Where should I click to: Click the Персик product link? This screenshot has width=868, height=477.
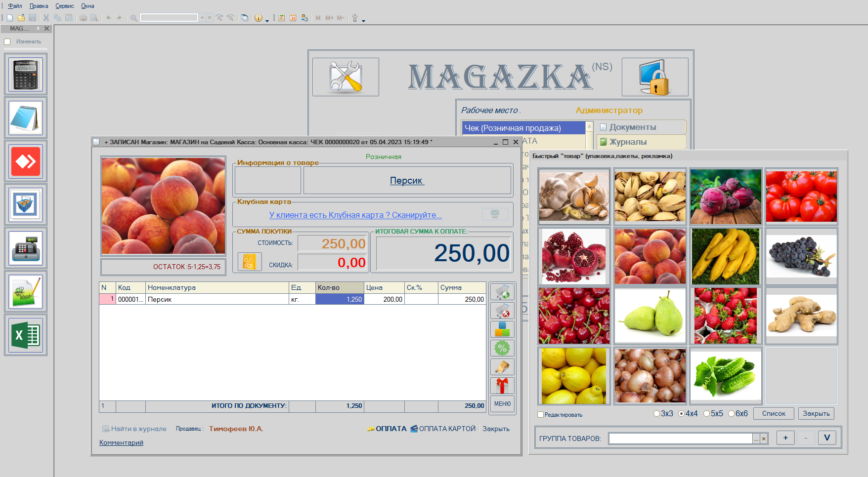pos(407,180)
